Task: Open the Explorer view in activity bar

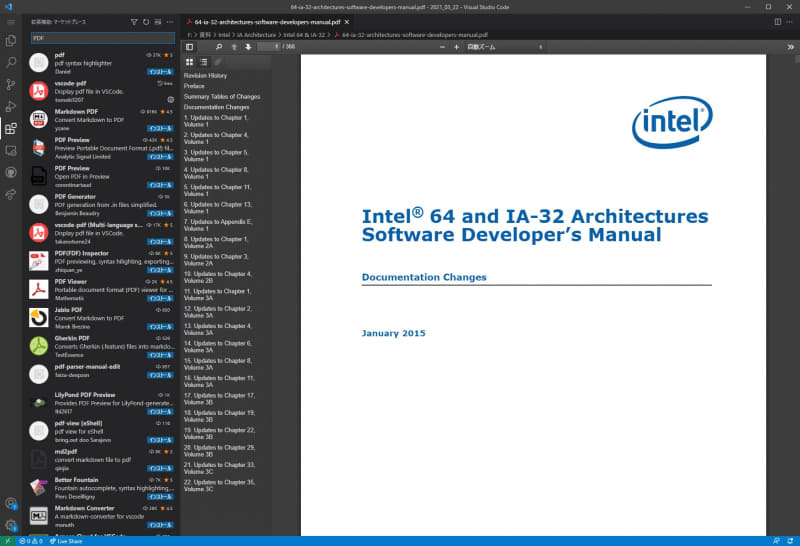Action: [10, 41]
